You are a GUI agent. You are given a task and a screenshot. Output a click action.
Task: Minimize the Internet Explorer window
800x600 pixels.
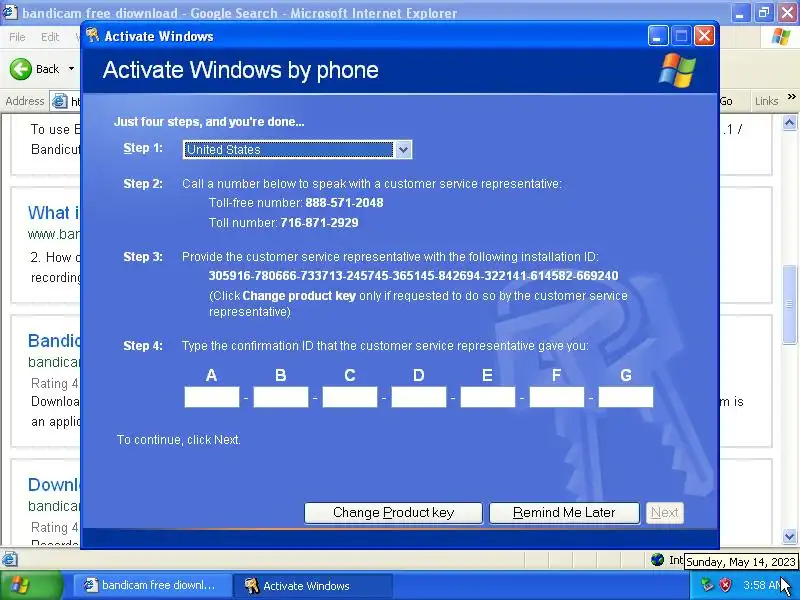tap(740, 13)
